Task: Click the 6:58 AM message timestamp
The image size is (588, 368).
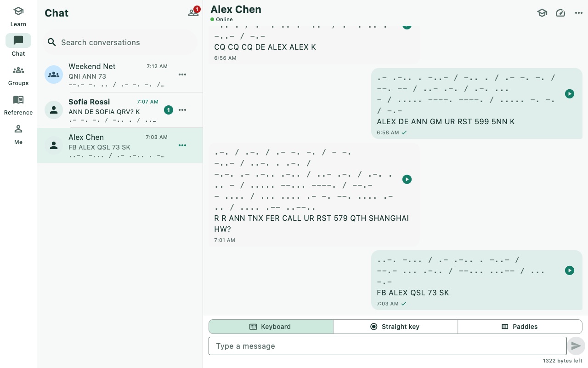Action: tap(387, 132)
